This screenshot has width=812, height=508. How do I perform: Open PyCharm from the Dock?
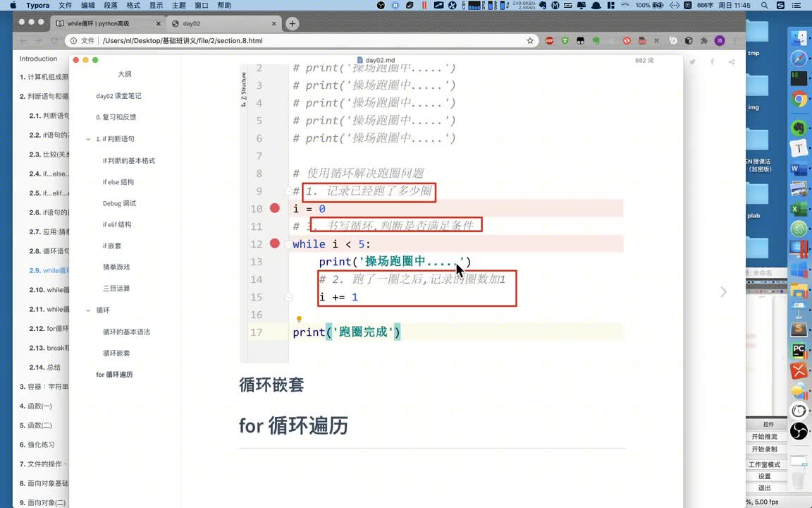pyautogui.click(x=799, y=351)
